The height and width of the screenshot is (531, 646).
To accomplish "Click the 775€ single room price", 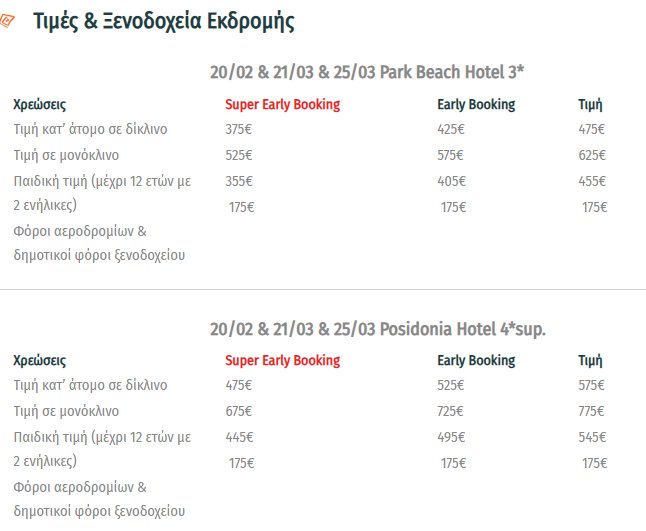I will [592, 411].
